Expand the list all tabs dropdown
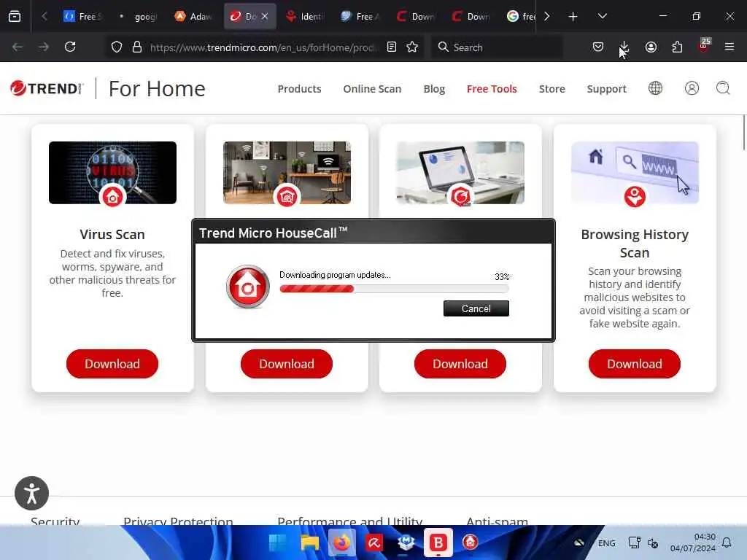Image resolution: width=747 pixels, height=560 pixels. coord(602,16)
